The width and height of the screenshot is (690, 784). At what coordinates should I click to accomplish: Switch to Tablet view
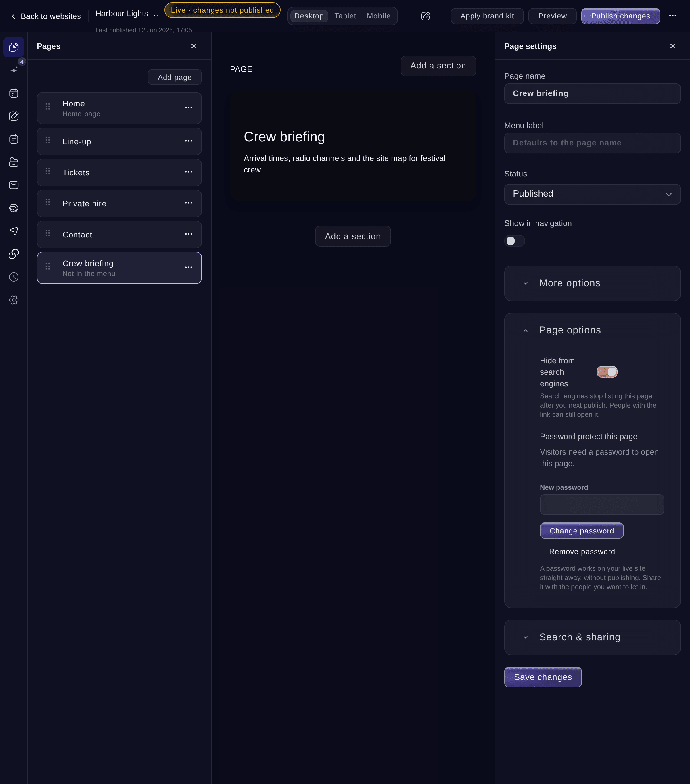pos(345,16)
